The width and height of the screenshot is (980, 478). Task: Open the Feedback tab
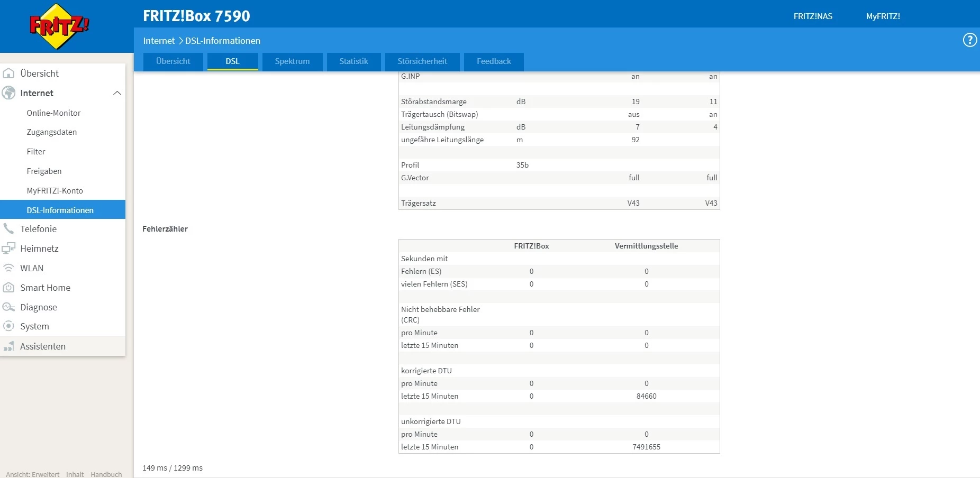point(494,61)
